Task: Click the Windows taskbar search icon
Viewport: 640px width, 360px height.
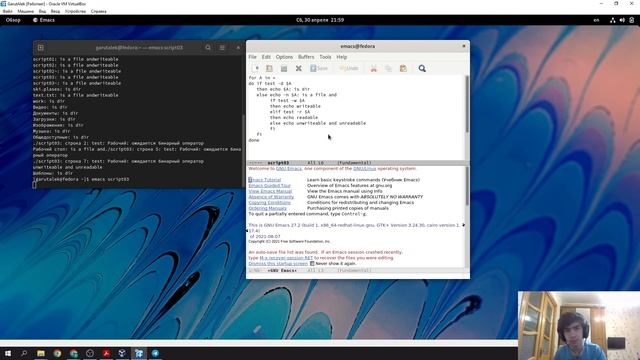Action: coord(24,353)
